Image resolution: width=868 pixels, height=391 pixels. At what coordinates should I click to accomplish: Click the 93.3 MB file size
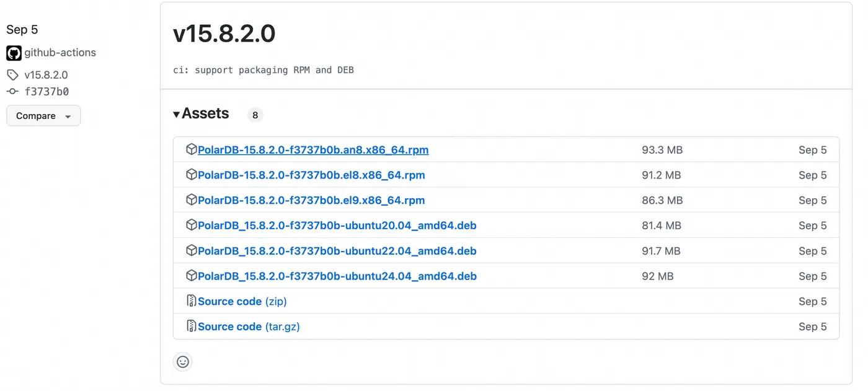click(x=662, y=150)
